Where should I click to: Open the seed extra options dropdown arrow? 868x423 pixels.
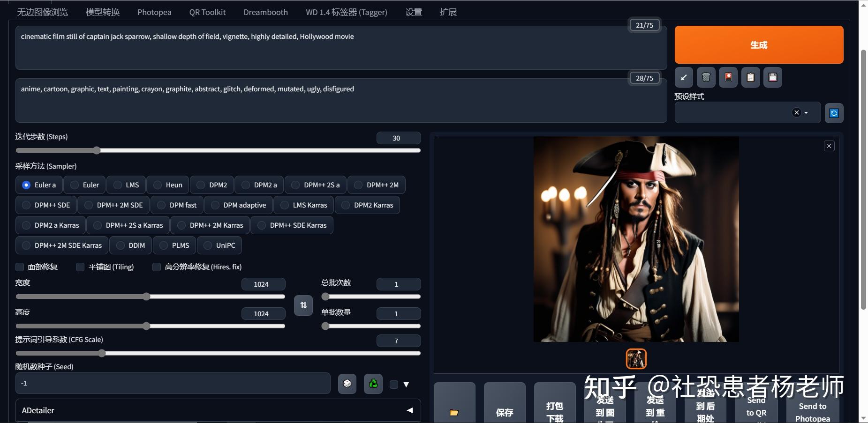(405, 384)
